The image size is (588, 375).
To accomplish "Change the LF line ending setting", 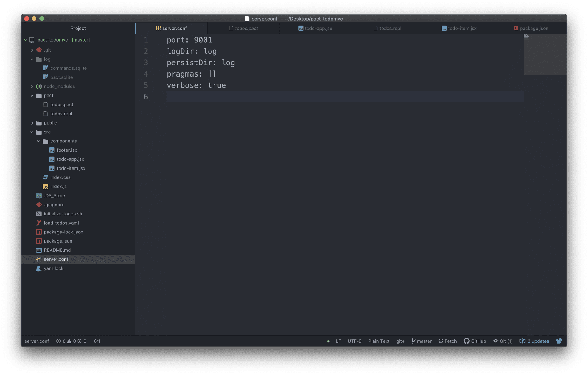I will point(338,341).
